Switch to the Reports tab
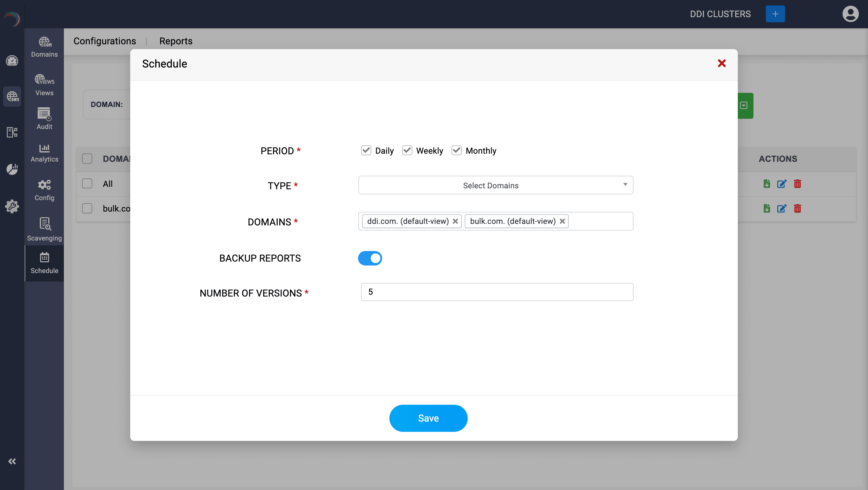The image size is (868, 490). pos(175,41)
